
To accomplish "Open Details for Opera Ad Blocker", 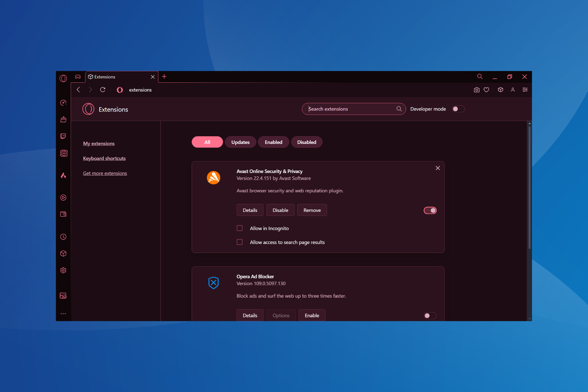I will [x=250, y=315].
